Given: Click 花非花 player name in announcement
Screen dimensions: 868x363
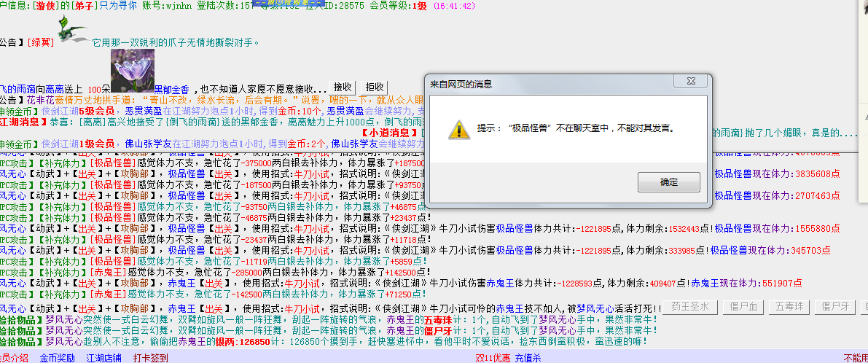Looking at the screenshot, I should coord(40,100).
